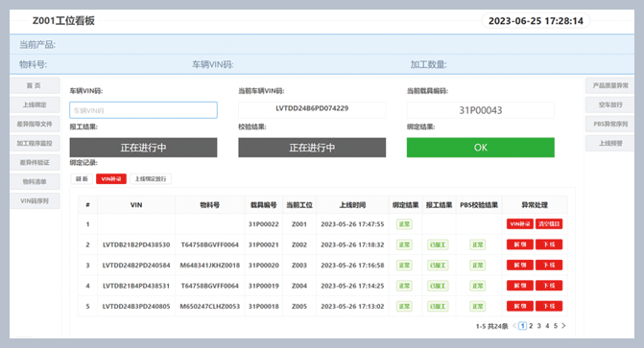Image resolution: width=644 pixels, height=348 pixels.
Task: Focus the 车辆VIN码 input field
Action: coord(143,110)
